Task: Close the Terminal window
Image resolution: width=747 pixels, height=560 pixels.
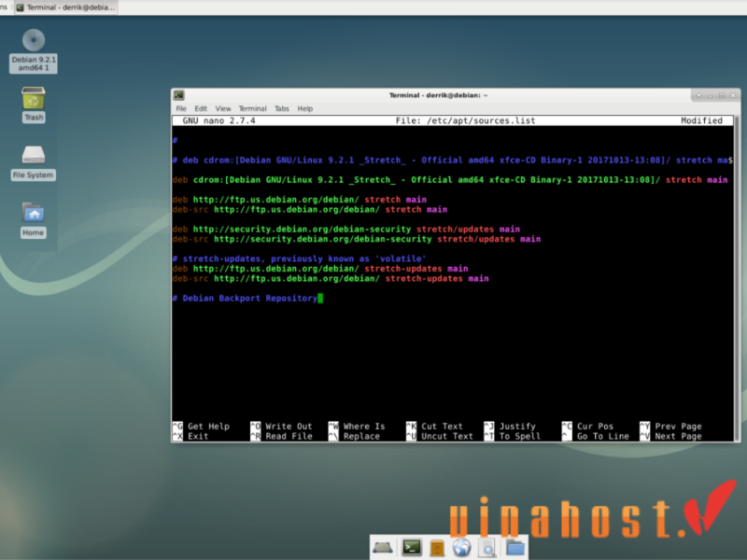Action: 733,96
